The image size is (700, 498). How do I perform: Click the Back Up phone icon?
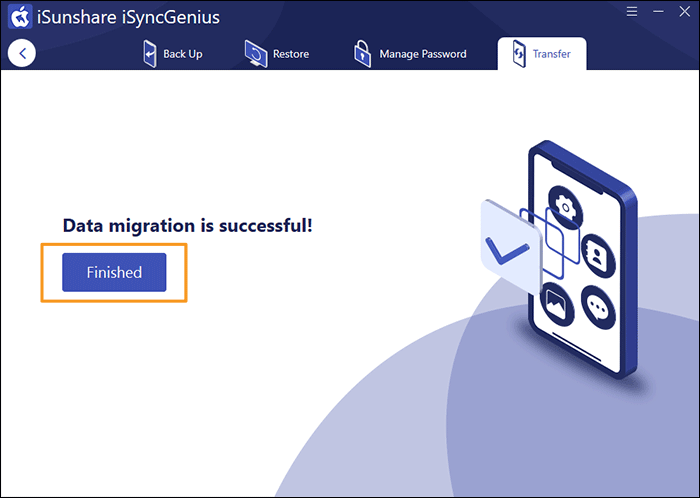point(150,54)
